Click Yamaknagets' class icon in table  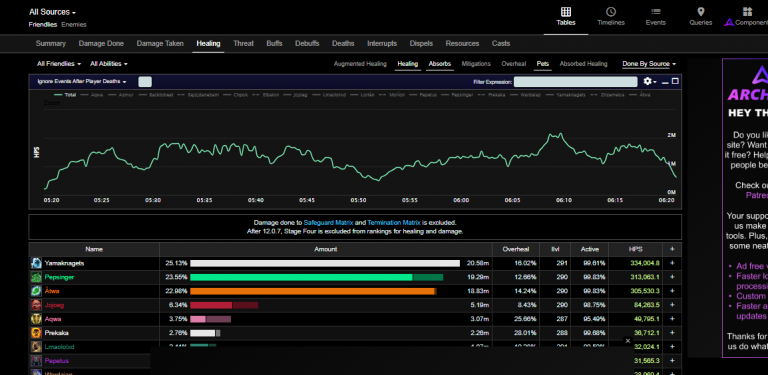tap(36, 263)
